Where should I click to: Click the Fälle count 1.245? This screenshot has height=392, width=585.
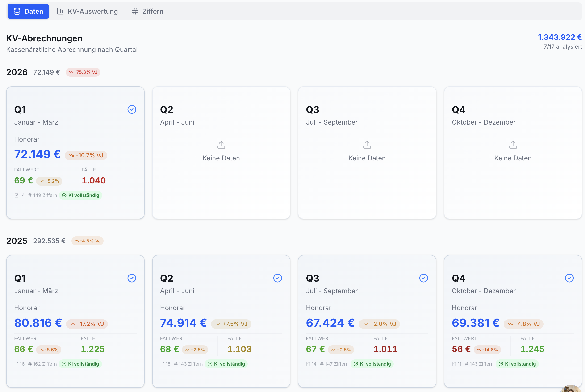coord(532,349)
